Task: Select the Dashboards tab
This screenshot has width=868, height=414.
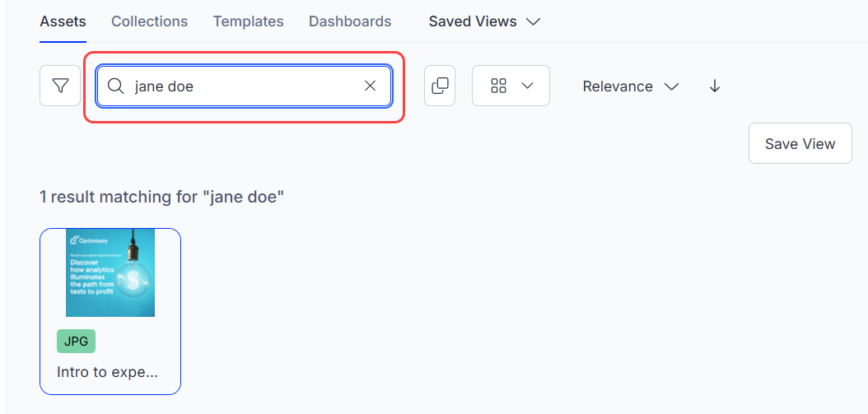Action: coord(350,21)
